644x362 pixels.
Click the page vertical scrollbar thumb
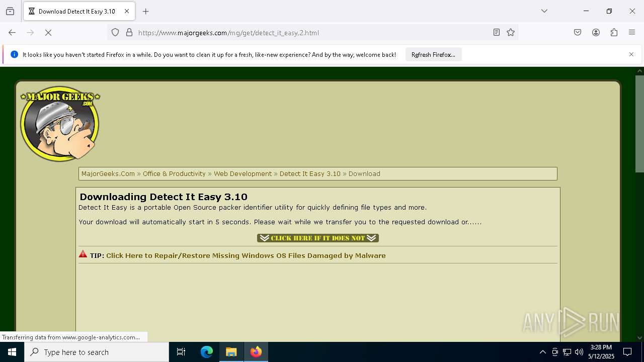pyautogui.click(x=639, y=124)
